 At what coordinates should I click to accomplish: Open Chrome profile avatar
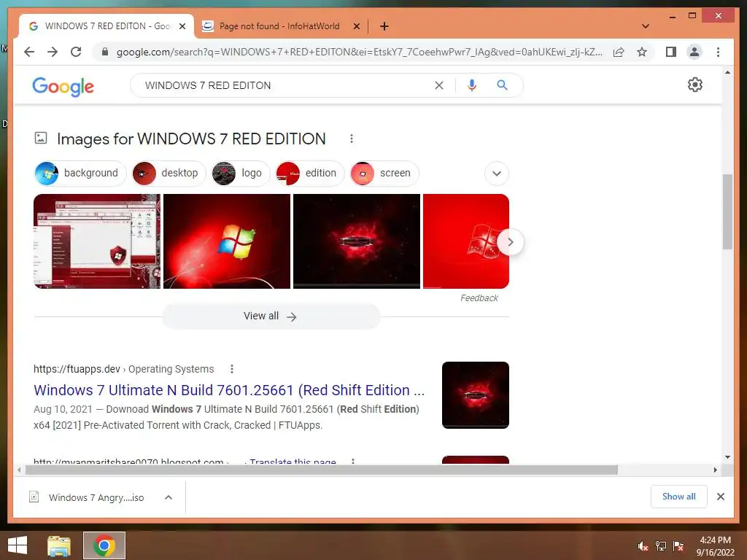(x=694, y=52)
